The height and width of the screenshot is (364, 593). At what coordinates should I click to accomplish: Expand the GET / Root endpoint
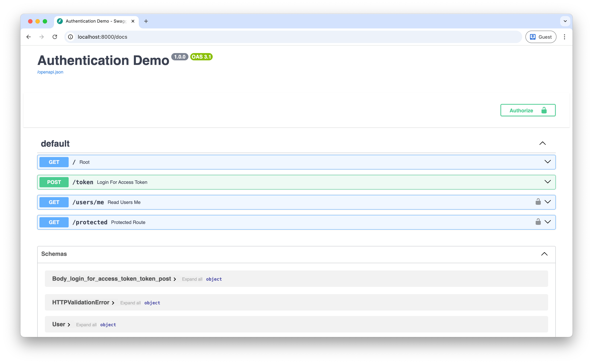pos(548,162)
